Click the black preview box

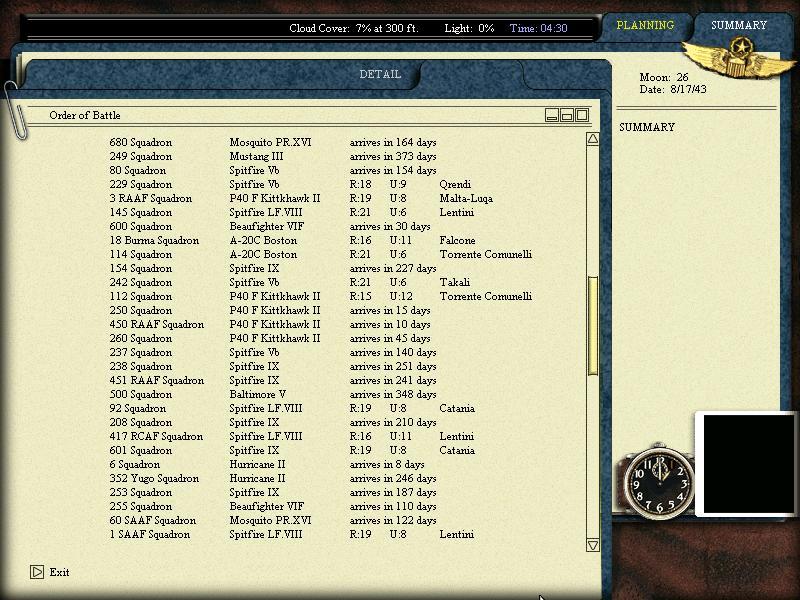click(747, 464)
